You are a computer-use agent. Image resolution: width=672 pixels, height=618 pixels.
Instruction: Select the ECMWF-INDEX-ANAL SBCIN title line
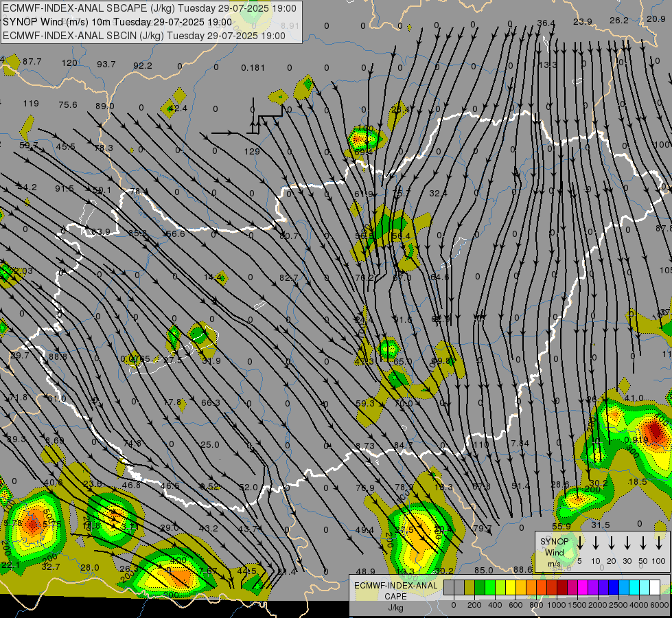(x=144, y=36)
